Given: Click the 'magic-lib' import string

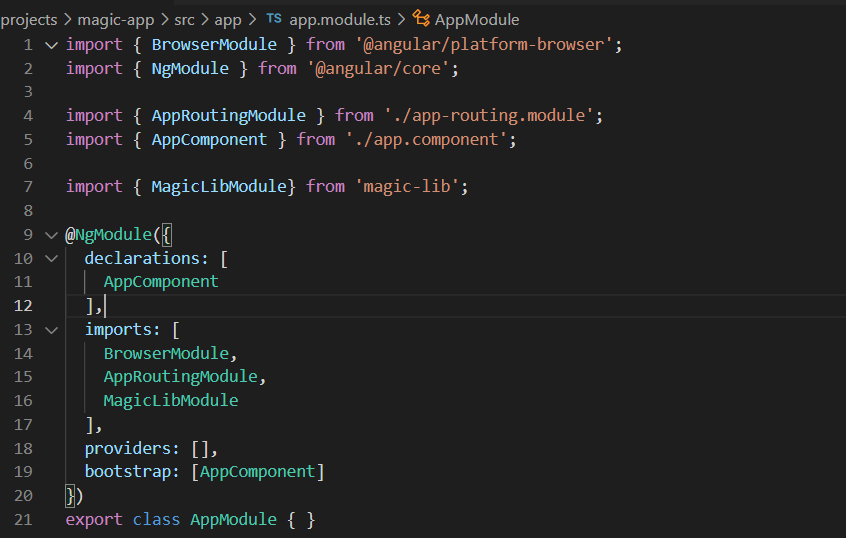Looking at the screenshot, I should tap(407, 187).
